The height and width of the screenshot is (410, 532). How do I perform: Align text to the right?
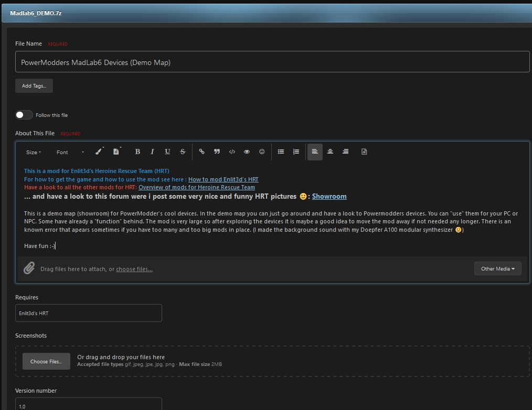(x=345, y=152)
